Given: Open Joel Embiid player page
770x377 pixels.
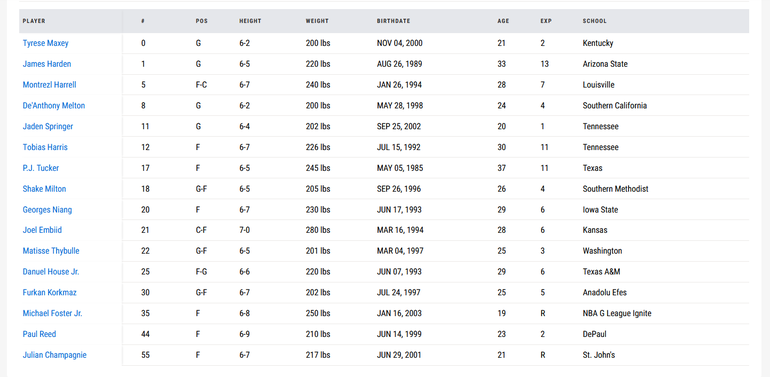Looking at the screenshot, I should 42,230.
